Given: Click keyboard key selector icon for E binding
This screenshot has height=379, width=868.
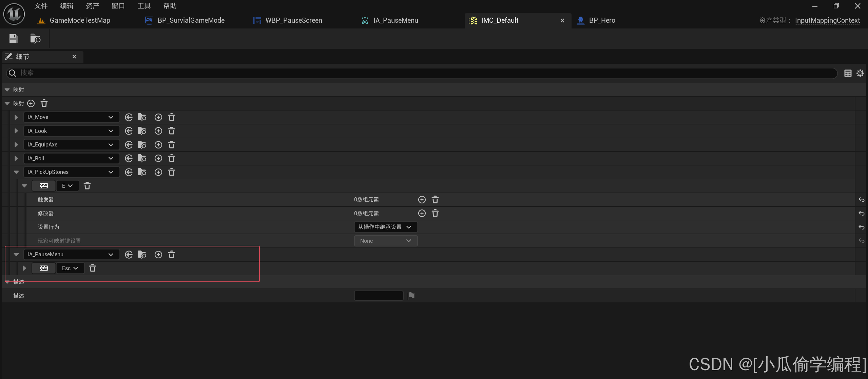Looking at the screenshot, I should [x=44, y=186].
